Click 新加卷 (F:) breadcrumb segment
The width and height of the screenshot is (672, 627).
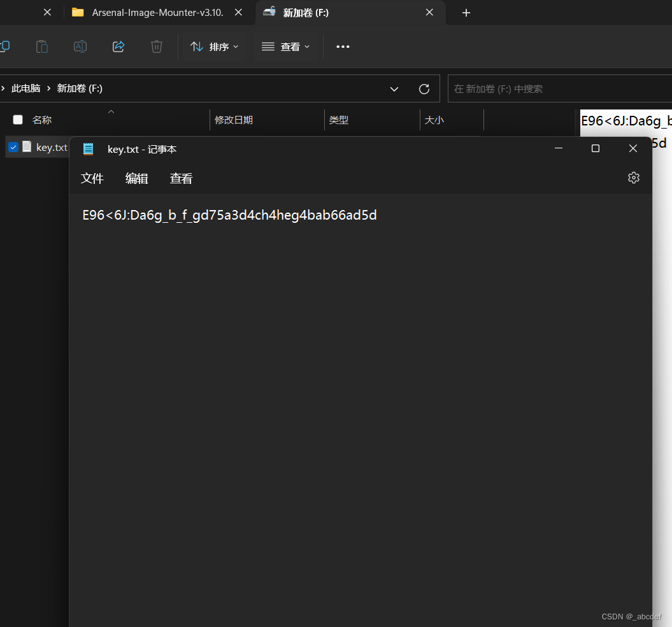[79, 88]
